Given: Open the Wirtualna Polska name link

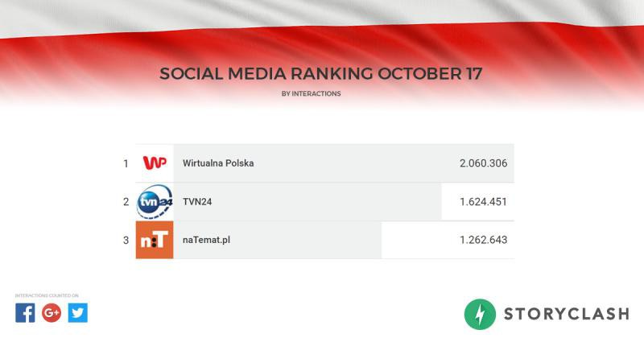Looking at the screenshot, I should coord(218,163).
